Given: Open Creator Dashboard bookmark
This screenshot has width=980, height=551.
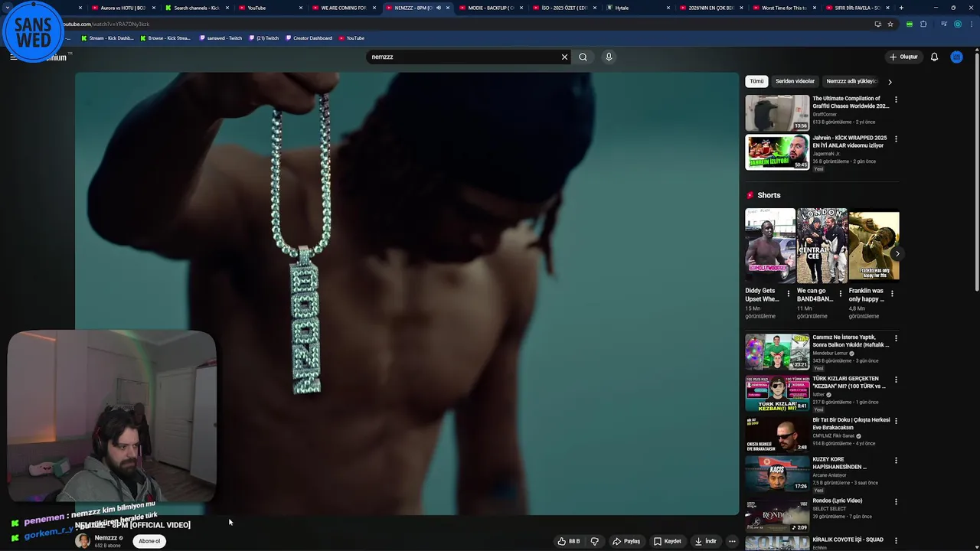Looking at the screenshot, I should pyautogui.click(x=309, y=37).
